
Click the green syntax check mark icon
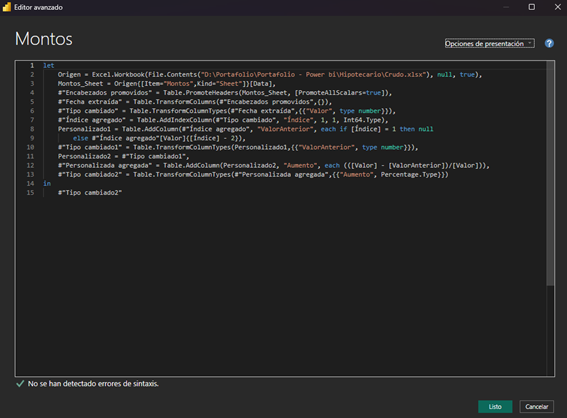pos(20,384)
